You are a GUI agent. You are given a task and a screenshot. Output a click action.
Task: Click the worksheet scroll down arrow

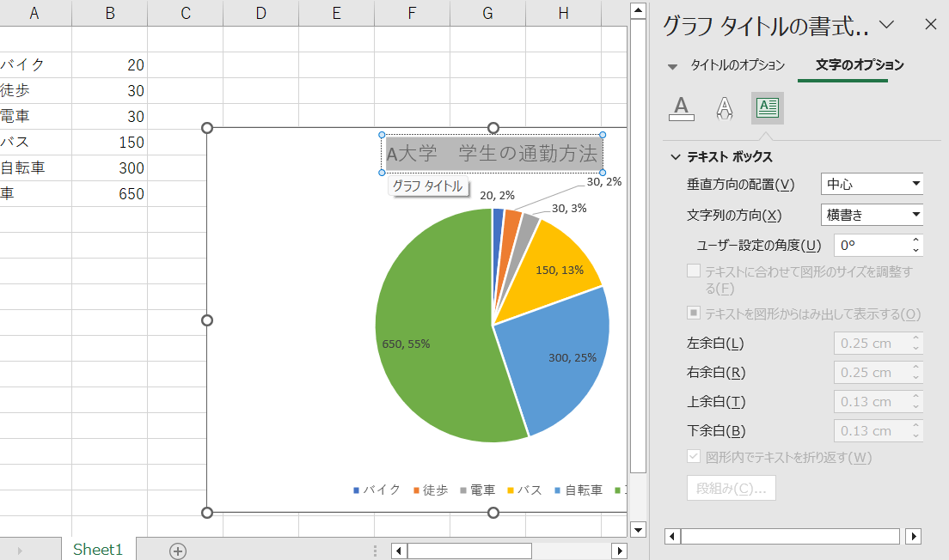point(638,530)
